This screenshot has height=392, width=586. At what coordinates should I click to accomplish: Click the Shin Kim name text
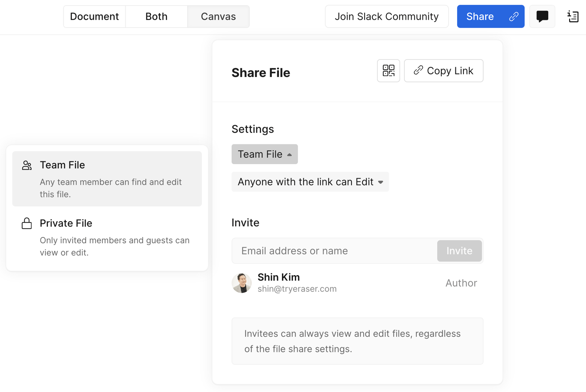click(x=279, y=277)
